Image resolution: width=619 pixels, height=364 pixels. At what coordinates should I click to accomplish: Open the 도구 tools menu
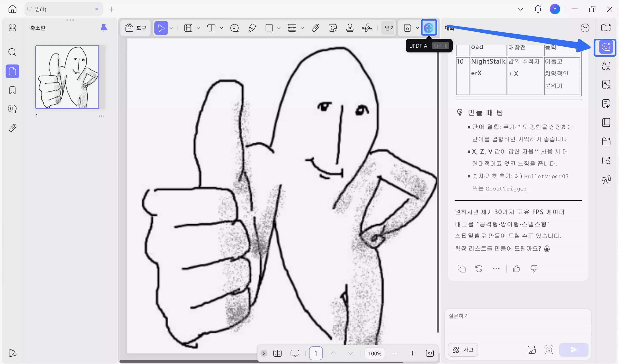(x=136, y=28)
